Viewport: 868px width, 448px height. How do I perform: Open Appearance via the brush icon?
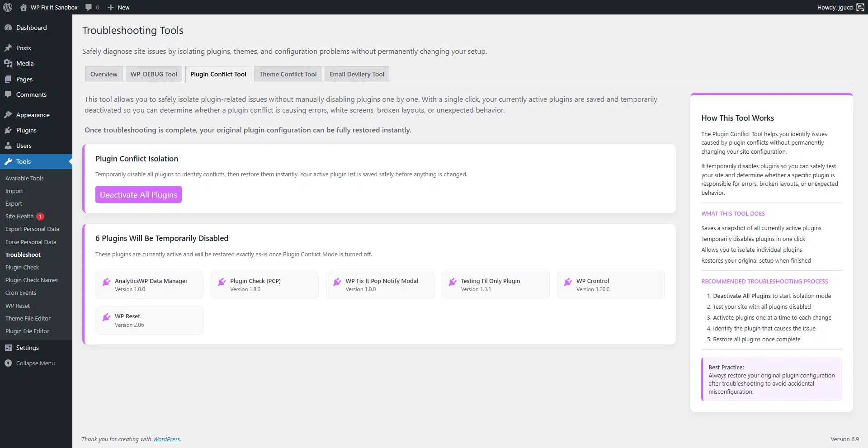tap(9, 114)
